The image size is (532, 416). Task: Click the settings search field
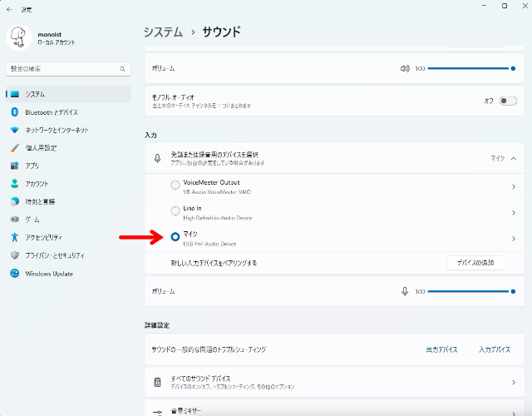[68, 69]
